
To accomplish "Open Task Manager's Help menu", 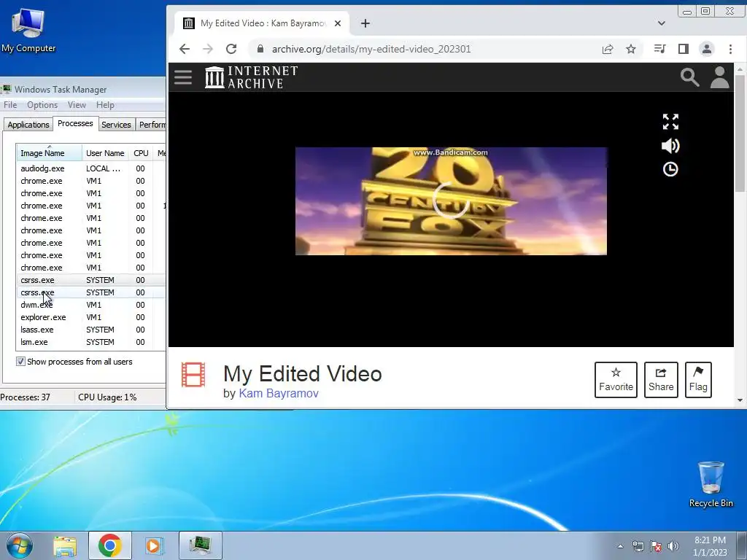I will pyautogui.click(x=105, y=105).
